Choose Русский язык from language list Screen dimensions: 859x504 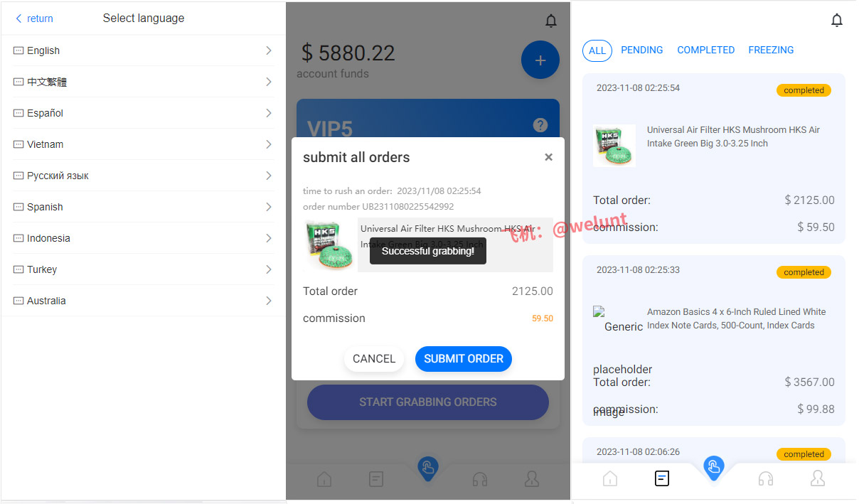[143, 176]
